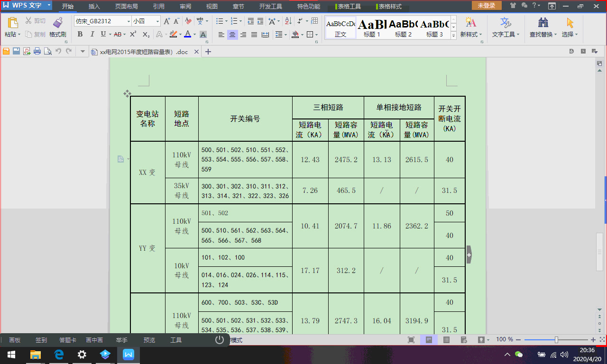Switch to the 表格样式 (Table Styles) tab
This screenshot has height=364, width=607.
coord(389,6)
